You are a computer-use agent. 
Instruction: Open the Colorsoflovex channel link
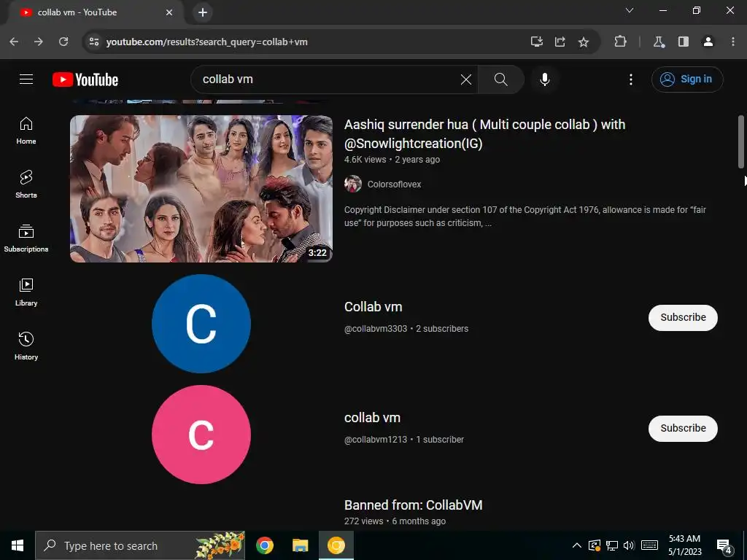tap(394, 184)
